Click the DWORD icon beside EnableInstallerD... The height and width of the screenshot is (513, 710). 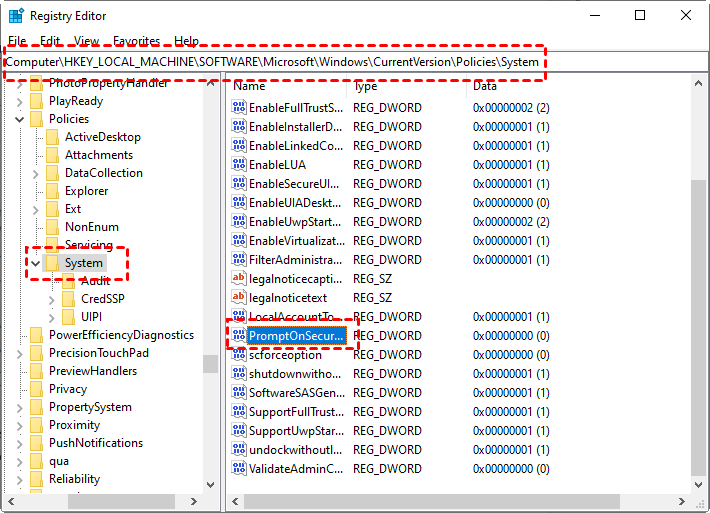(x=239, y=127)
